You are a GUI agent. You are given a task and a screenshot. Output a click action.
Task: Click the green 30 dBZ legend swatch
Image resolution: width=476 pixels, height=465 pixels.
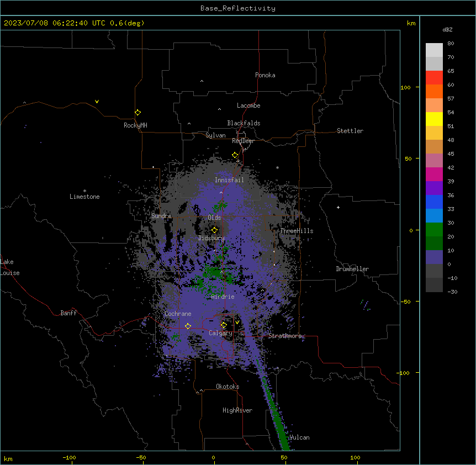click(434, 230)
